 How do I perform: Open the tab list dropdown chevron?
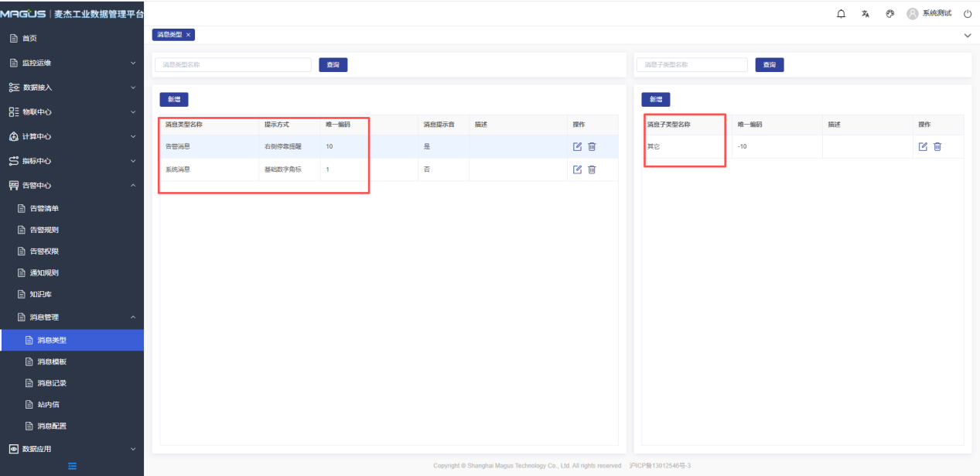(967, 36)
